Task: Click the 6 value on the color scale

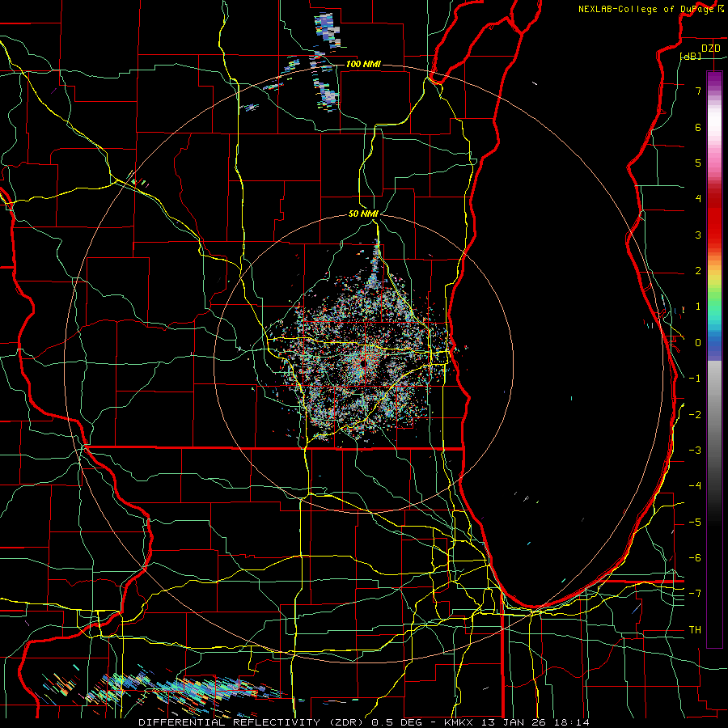Action: pos(698,127)
